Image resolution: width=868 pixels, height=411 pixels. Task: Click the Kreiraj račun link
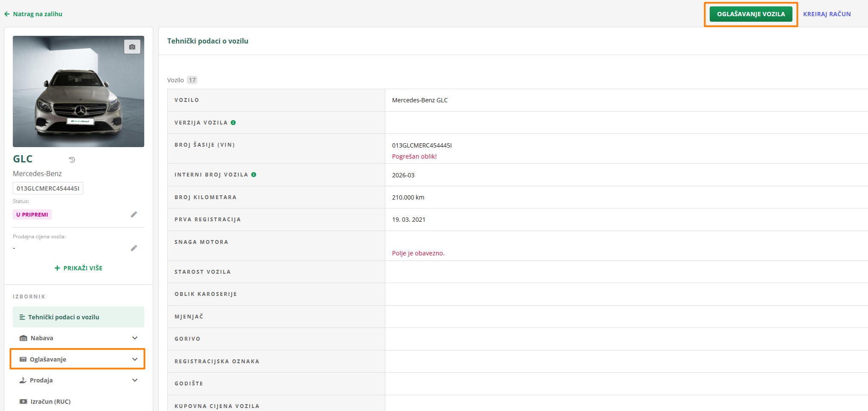click(827, 14)
